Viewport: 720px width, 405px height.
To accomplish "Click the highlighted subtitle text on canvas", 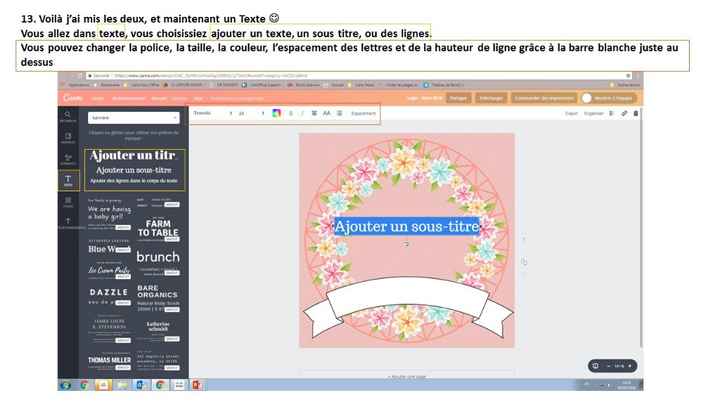I will point(407,226).
